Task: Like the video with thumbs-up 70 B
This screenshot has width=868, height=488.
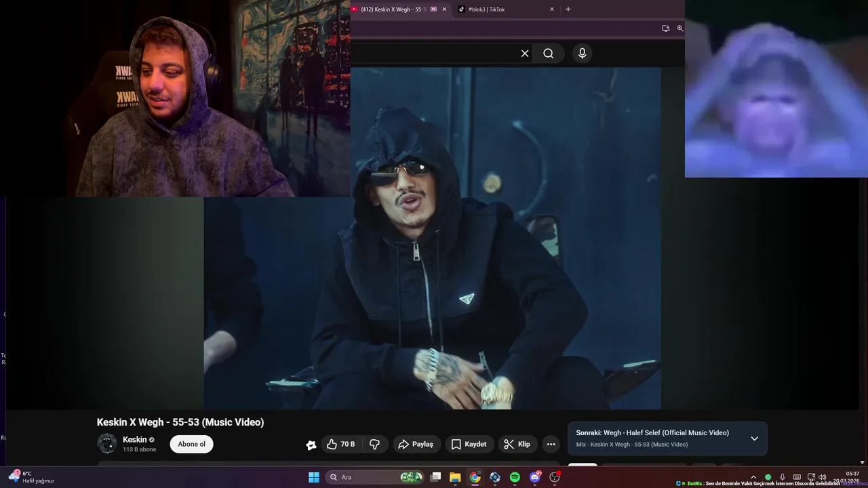Action: pyautogui.click(x=342, y=445)
